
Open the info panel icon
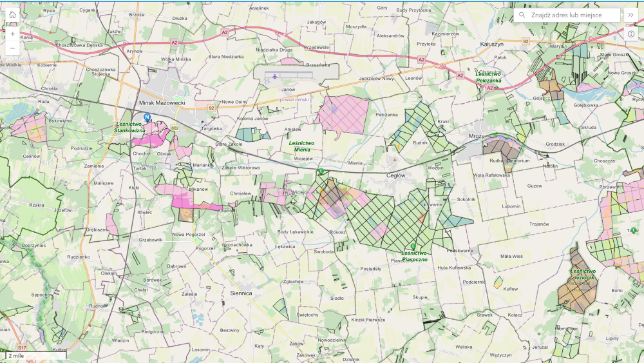pyautogui.click(x=631, y=34)
